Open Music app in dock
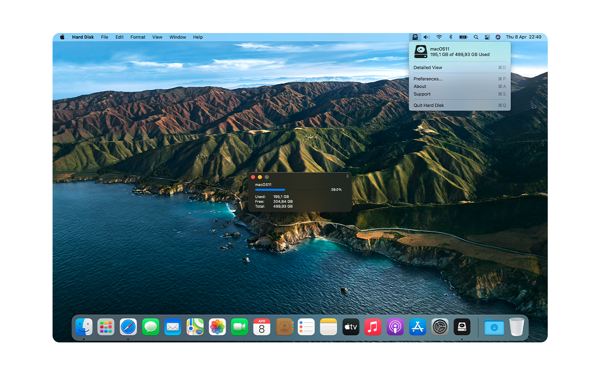This screenshot has height=375, width=600. click(x=373, y=327)
